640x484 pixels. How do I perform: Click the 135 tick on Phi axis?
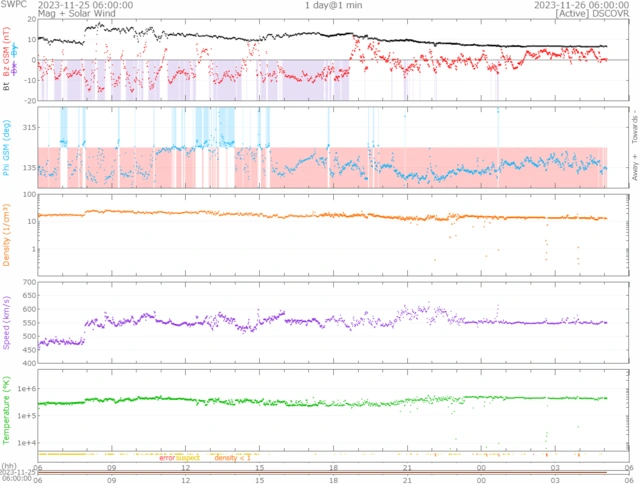29,168
